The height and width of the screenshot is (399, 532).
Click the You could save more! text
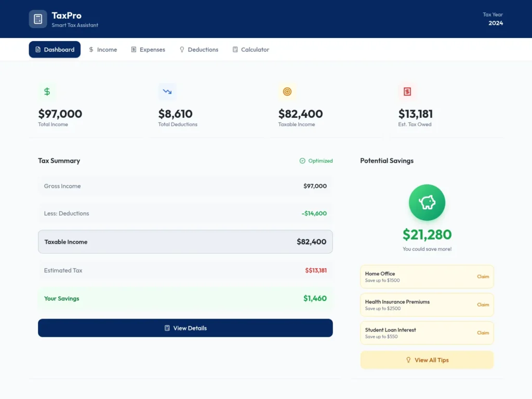[427, 249]
